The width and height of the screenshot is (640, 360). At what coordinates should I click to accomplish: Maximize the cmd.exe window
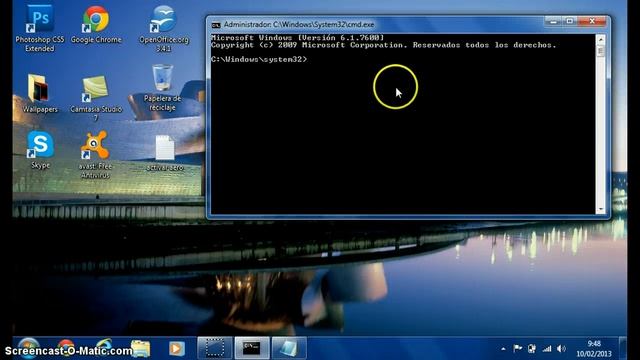(570, 21)
